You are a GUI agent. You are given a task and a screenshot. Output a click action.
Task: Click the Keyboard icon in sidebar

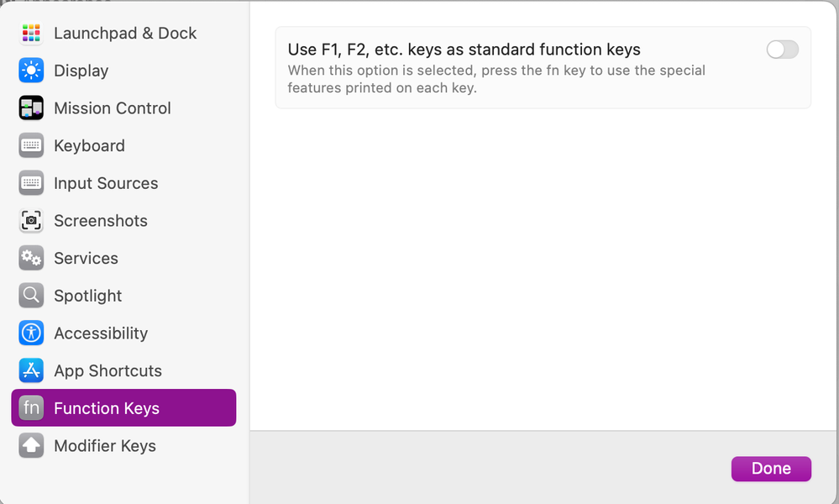[x=31, y=145]
